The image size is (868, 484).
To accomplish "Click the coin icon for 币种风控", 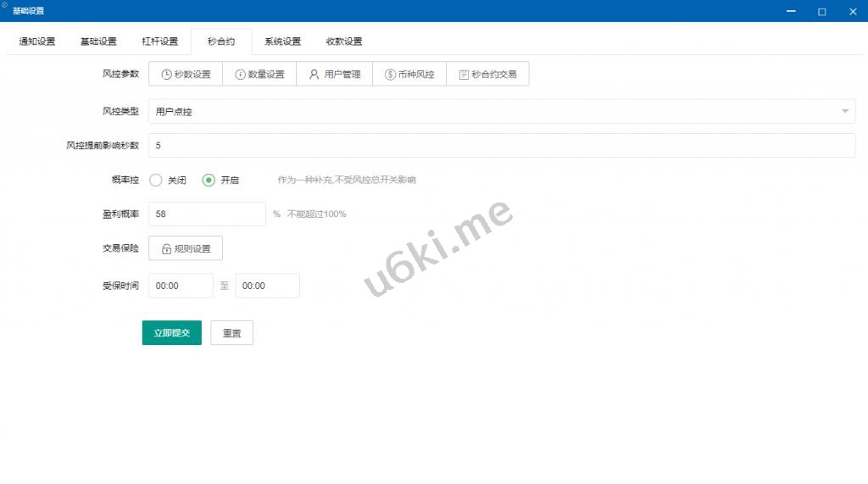I will click(x=390, y=75).
